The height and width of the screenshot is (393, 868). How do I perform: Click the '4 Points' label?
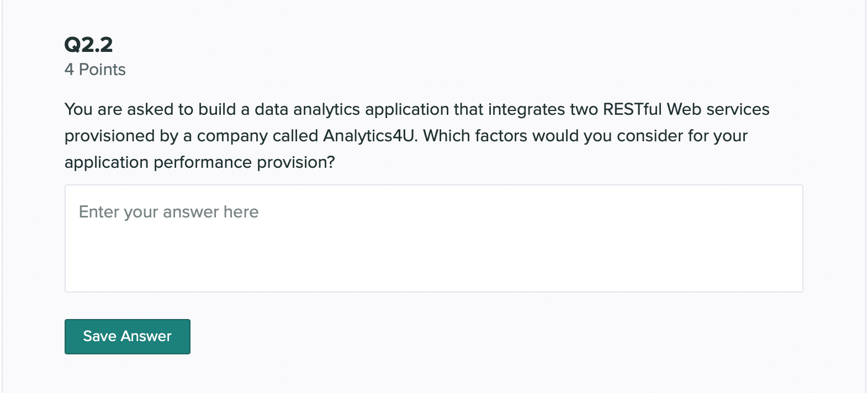pos(95,70)
